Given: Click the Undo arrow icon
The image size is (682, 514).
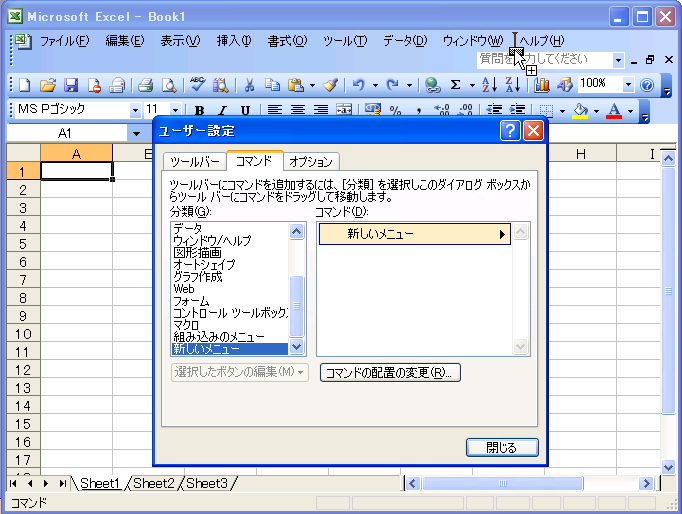Looking at the screenshot, I should point(359,85).
